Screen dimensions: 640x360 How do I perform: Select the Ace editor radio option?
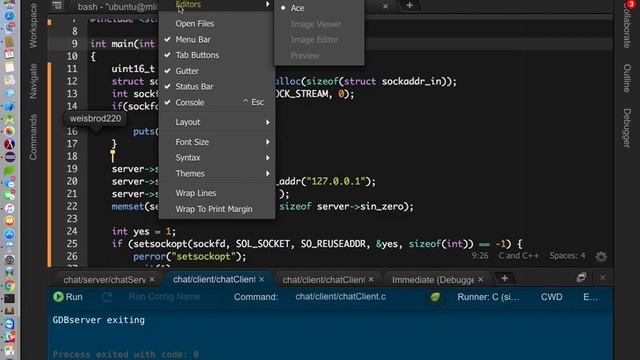tap(319, 8)
